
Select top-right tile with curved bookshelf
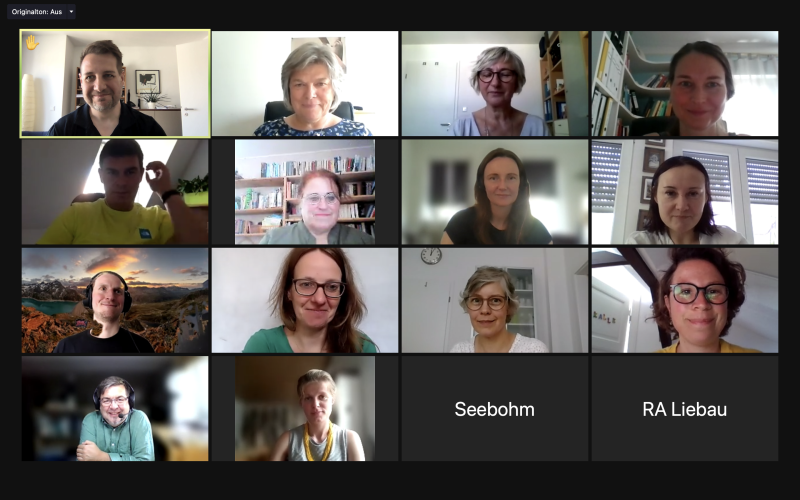[x=685, y=84]
